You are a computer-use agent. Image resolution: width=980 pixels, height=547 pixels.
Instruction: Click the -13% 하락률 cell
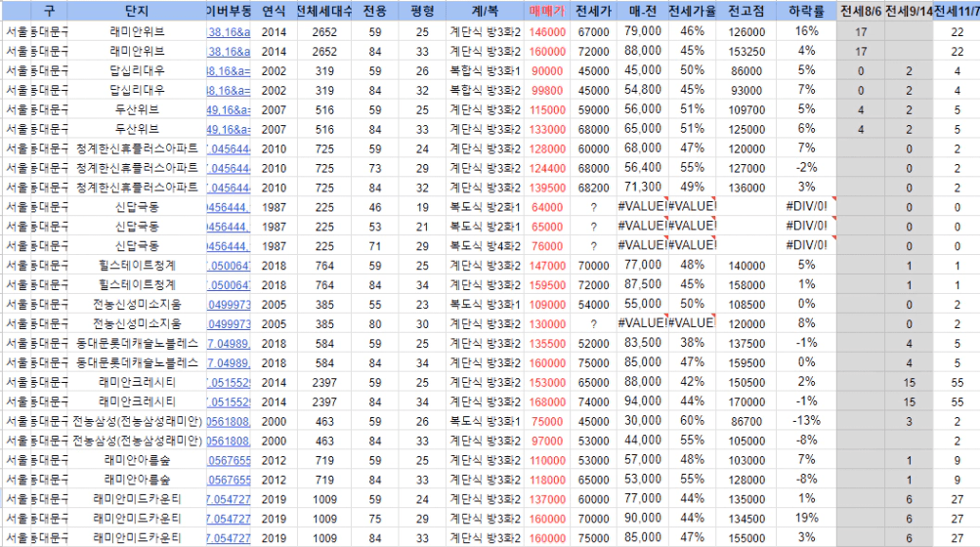tap(806, 421)
